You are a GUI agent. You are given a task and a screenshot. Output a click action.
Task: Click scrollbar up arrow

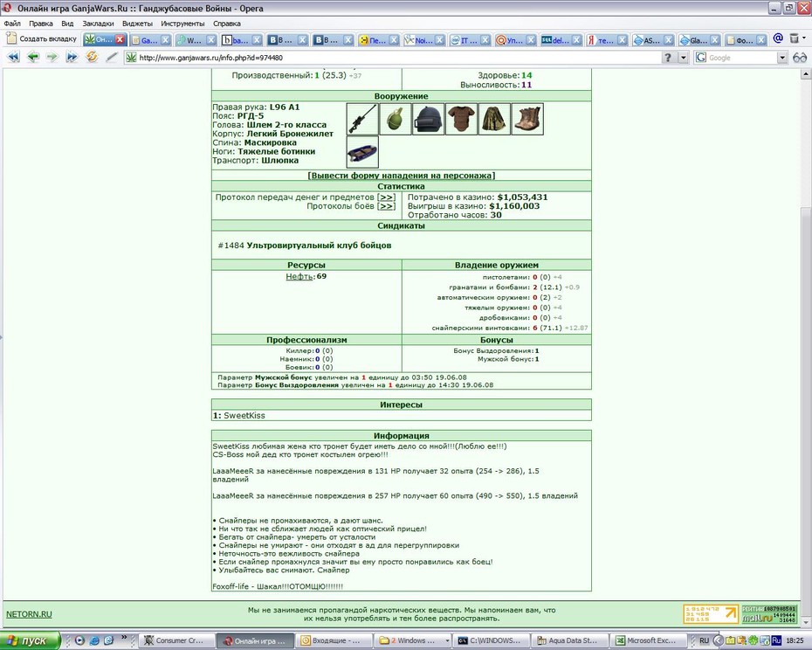click(x=805, y=74)
